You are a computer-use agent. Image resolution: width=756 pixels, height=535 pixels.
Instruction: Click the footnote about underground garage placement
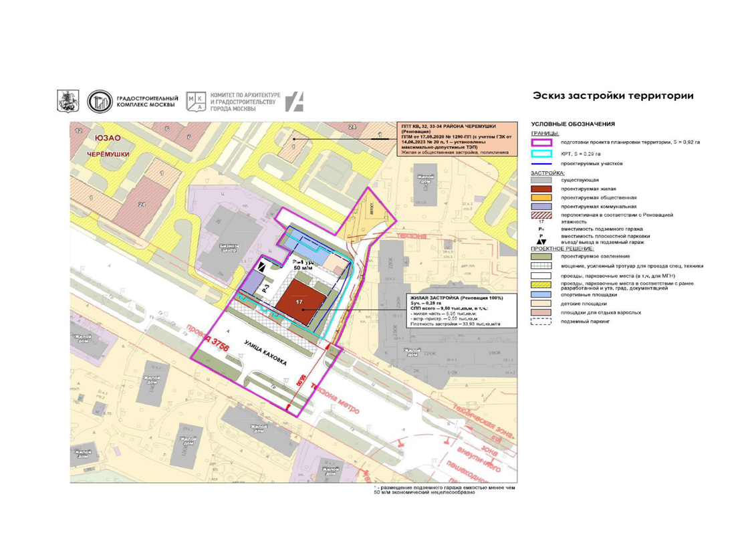point(444,490)
